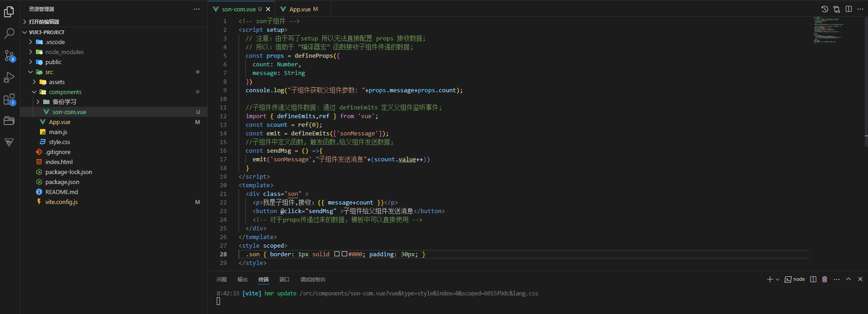Image resolution: width=868 pixels, height=314 pixels.
Task: Open index.html in the file tree
Action: [x=114, y=162]
